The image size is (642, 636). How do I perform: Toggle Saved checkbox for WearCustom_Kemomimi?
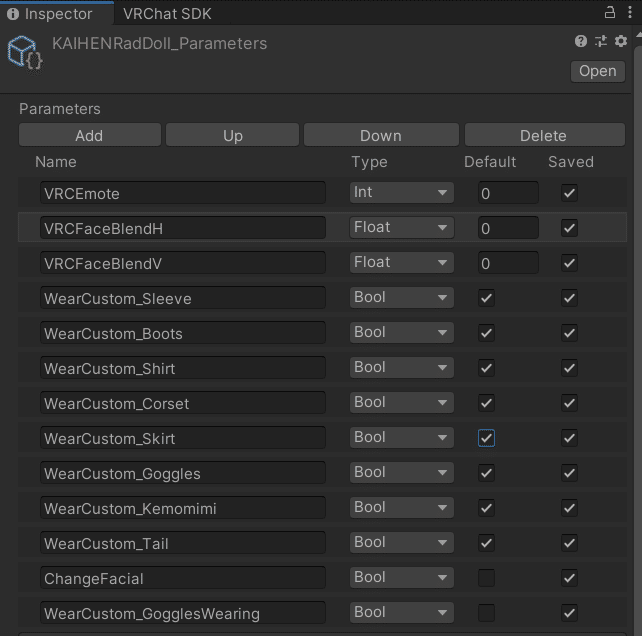pyautogui.click(x=569, y=508)
